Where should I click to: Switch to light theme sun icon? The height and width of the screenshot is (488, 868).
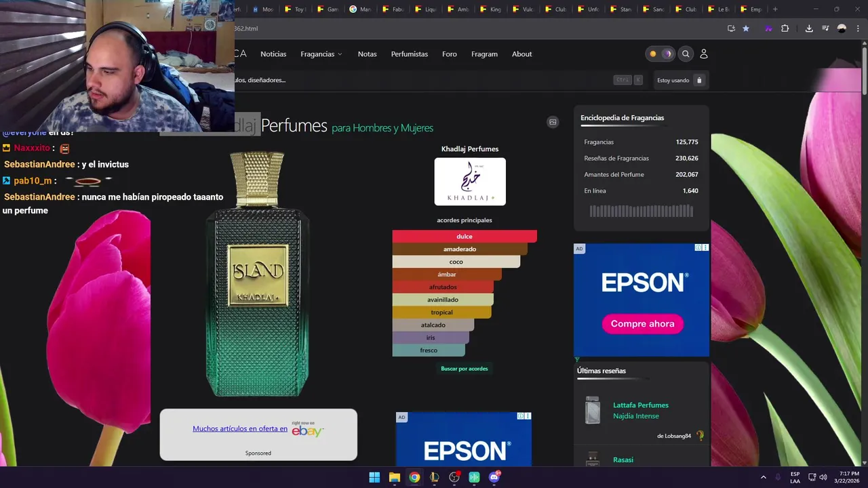(653, 54)
